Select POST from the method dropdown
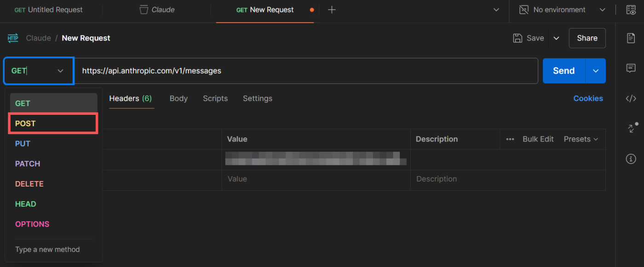The image size is (644, 267). pos(53,124)
